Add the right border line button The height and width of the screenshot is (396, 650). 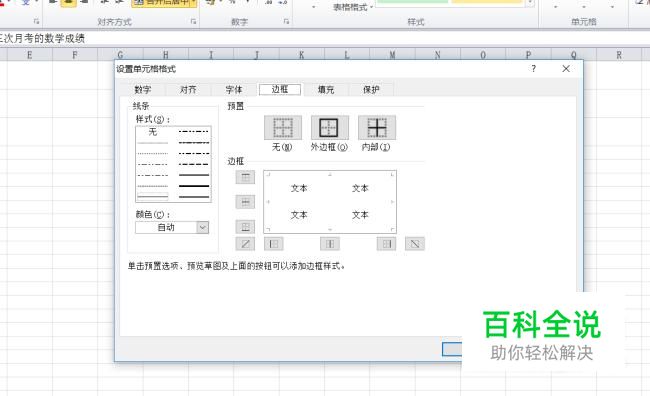click(386, 244)
